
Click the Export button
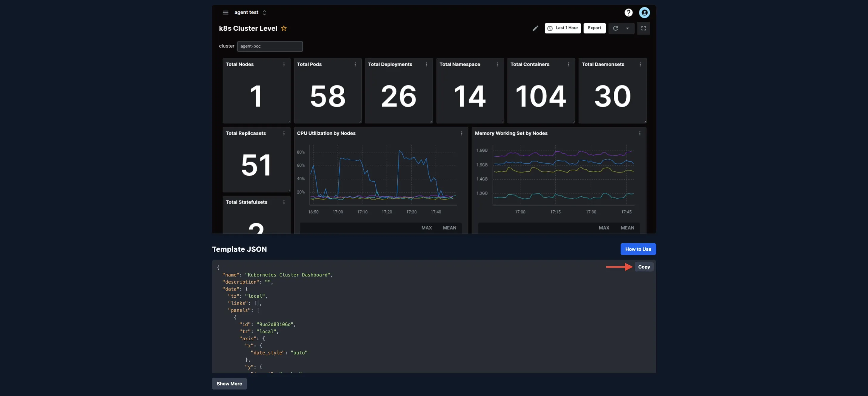(x=594, y=28)
